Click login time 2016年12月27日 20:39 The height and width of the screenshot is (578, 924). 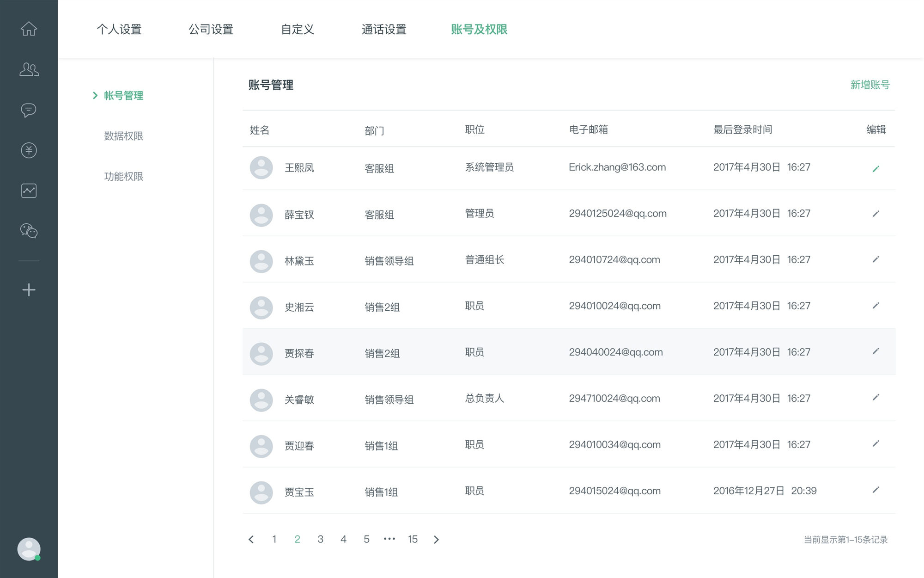point(765,491)
